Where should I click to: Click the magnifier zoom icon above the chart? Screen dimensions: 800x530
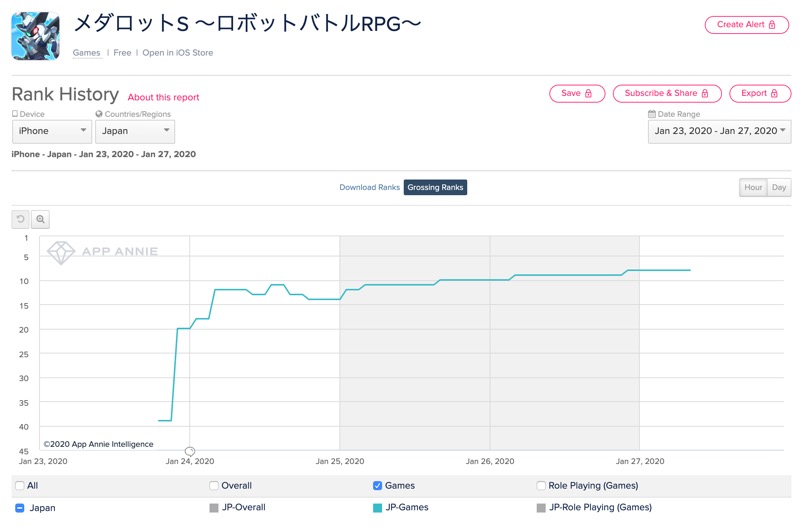[x=40, y=219]
